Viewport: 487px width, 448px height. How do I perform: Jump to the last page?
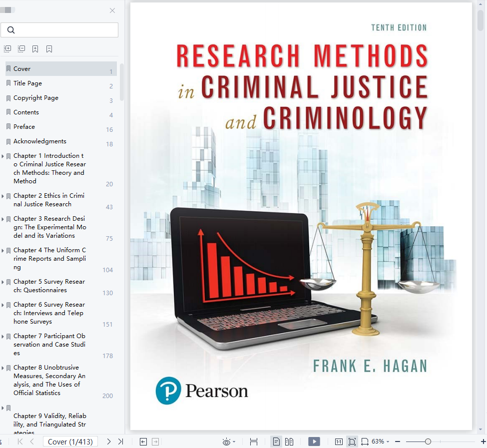pyautogui.click(x=121, y=442)
